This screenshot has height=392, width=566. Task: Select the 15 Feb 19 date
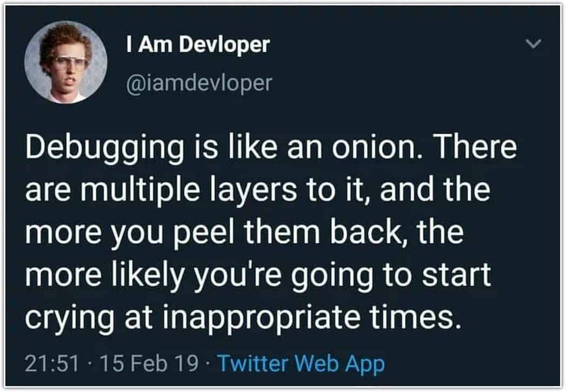[148, 363]
